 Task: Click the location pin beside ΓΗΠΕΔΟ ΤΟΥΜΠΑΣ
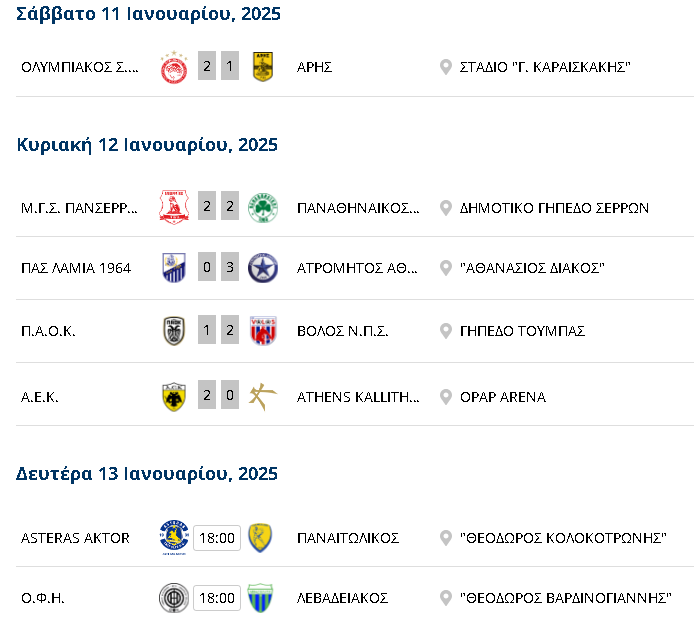(446, 331)
